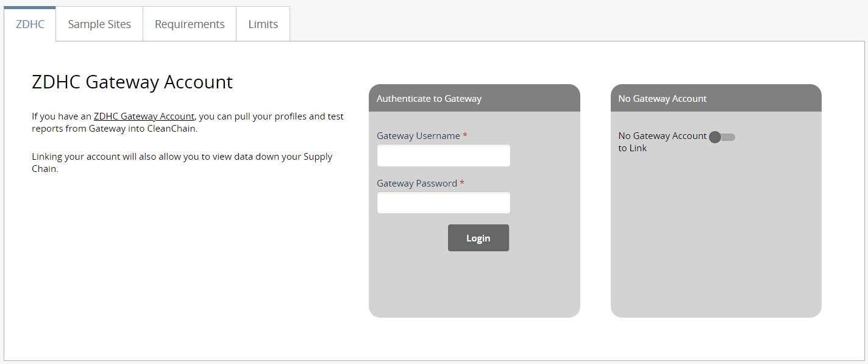The height and width of the screenshot is (364, 868).
Task: Open the Requirements tab
Action: click(190, 24)
